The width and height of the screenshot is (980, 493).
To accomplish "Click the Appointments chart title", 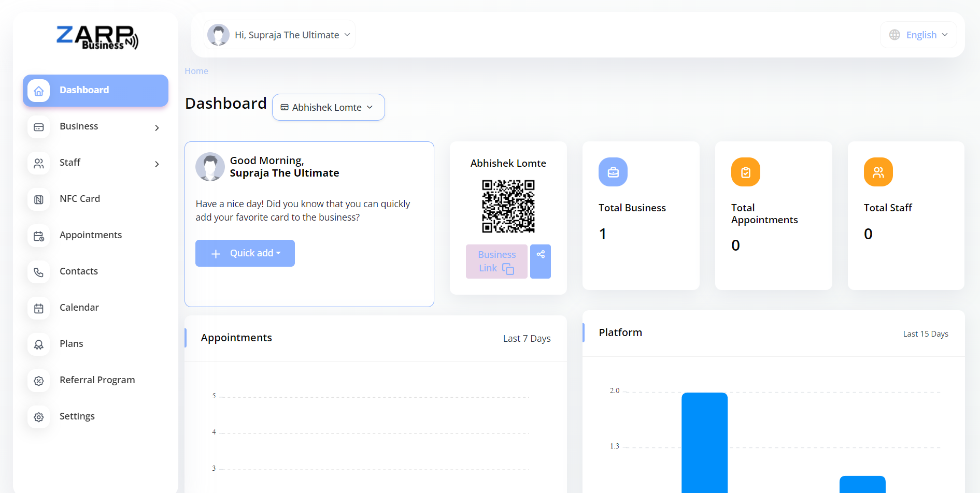I will [x=236, y=338].
